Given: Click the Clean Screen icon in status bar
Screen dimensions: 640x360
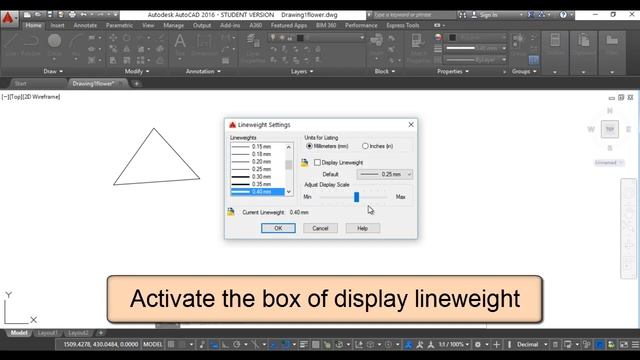Looking at the screenshot, I should coord(624,344).
